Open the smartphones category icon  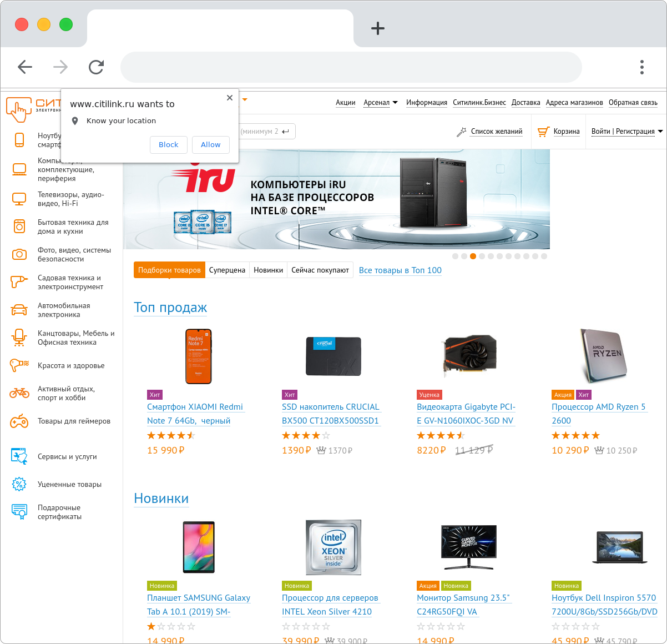(19, 140)
